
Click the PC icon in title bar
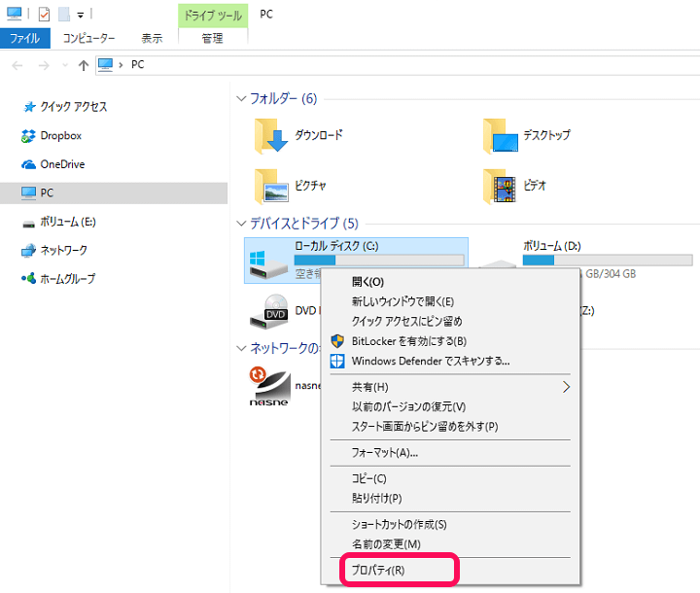[14, 14]
